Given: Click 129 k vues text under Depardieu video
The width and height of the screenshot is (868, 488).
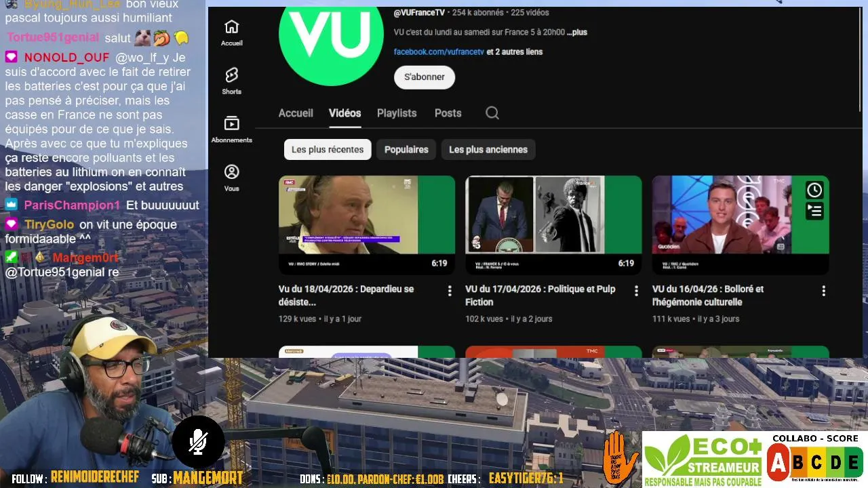Looking at the screenshot, I should [297, 319].
